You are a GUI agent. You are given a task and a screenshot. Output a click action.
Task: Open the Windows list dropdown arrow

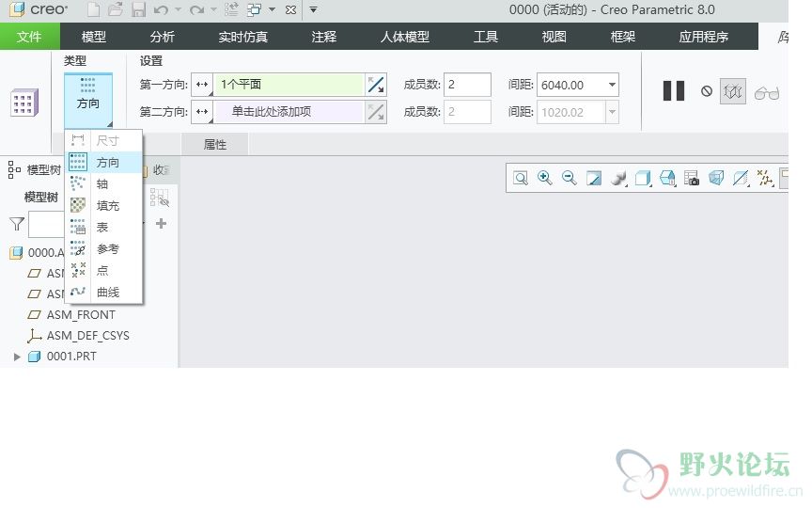tap(272, 9)
